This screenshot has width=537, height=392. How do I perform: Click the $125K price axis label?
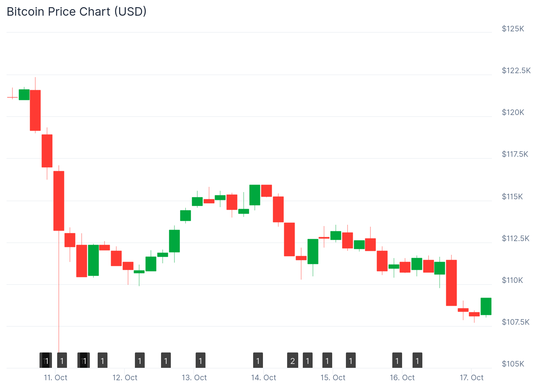pos(513,29)
